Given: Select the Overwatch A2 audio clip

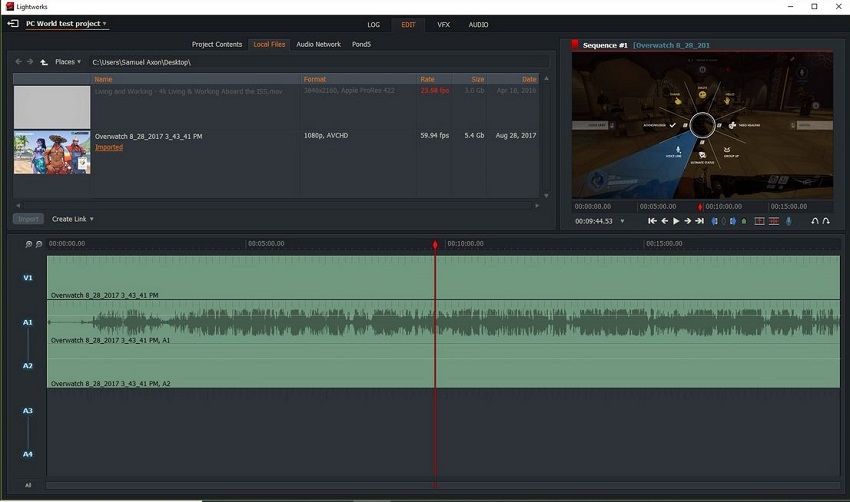Looking at the screenshot, I should (x=443, y=366).
